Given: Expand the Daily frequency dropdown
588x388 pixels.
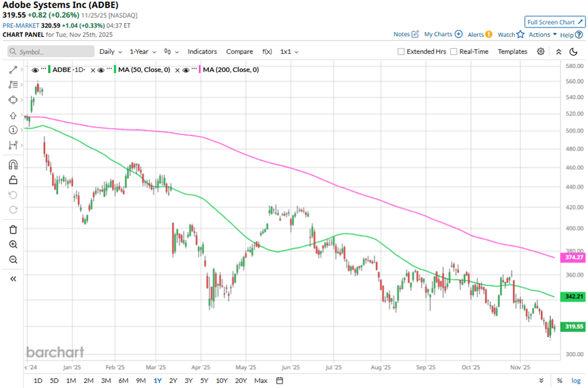Looking at the screenshot, I should [110, 52].
